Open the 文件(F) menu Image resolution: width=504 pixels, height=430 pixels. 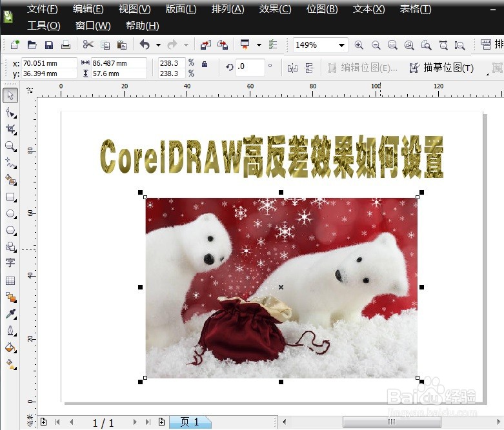coord(42,9)
